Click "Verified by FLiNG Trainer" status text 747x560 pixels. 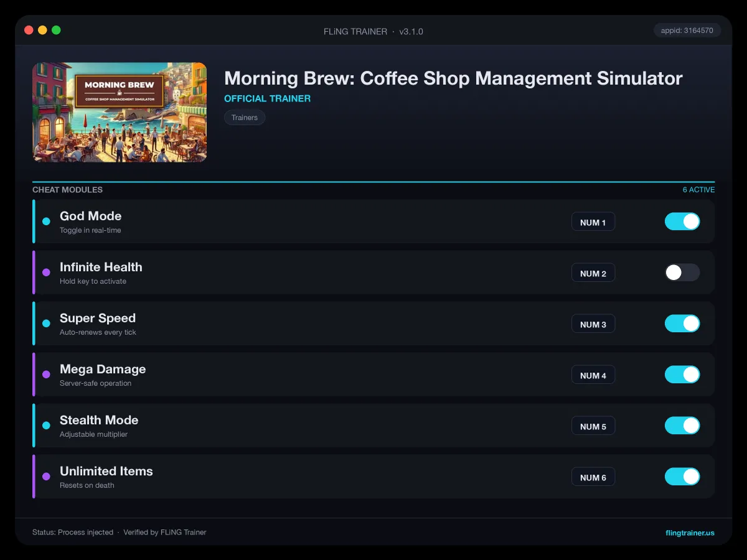[165, 533]
